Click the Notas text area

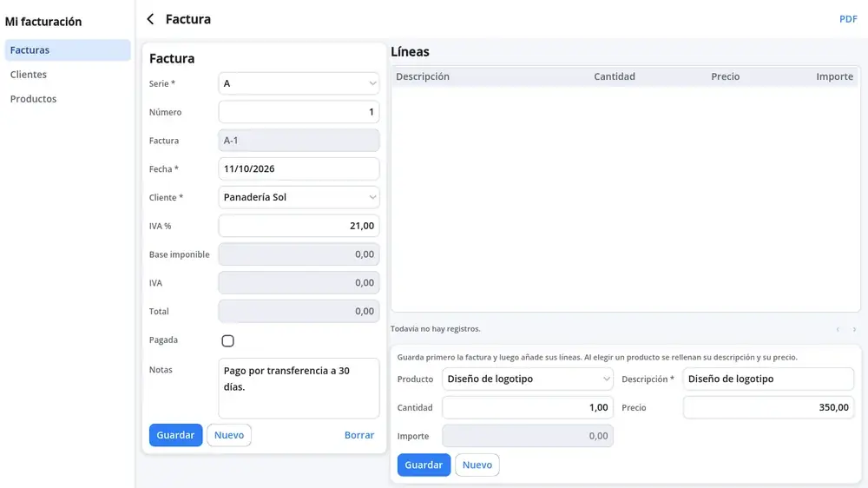(299, 388)
